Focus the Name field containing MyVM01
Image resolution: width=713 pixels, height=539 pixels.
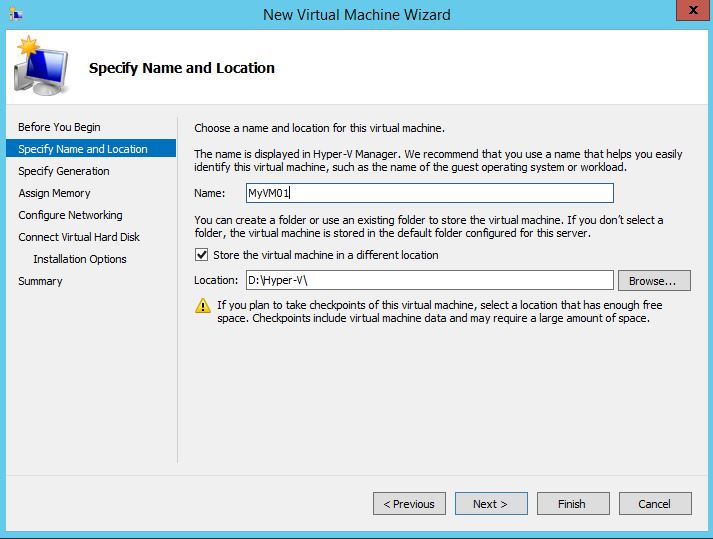tap(430, 193)
